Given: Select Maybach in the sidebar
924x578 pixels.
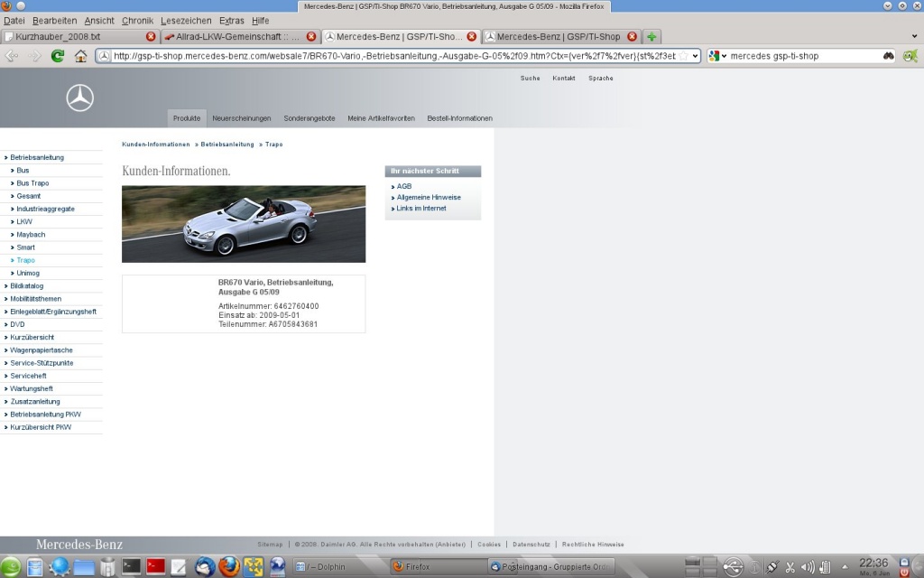Looking at the screenshot, I should click(x=31, y=235).
